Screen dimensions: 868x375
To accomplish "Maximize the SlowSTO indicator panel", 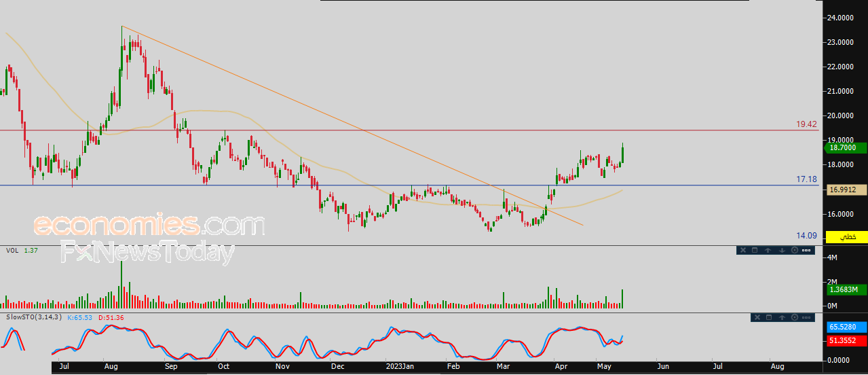I will tap(769, 317).
